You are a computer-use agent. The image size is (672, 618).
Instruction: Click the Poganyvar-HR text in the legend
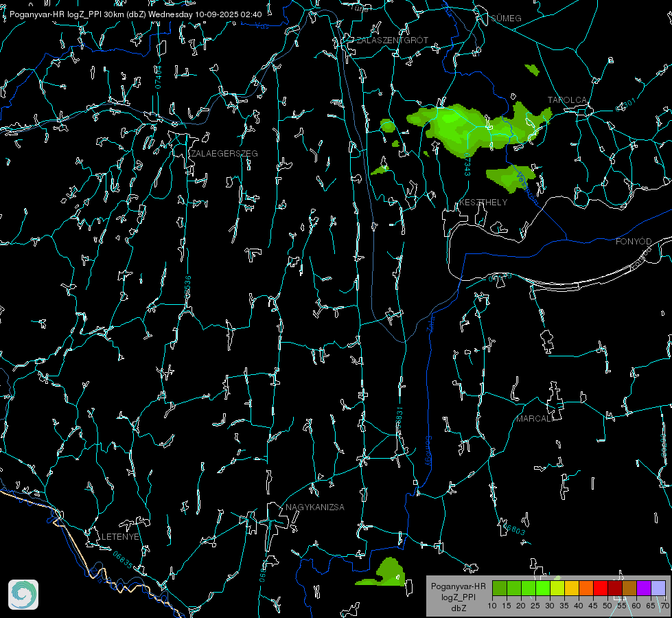(x=458, y=586)
